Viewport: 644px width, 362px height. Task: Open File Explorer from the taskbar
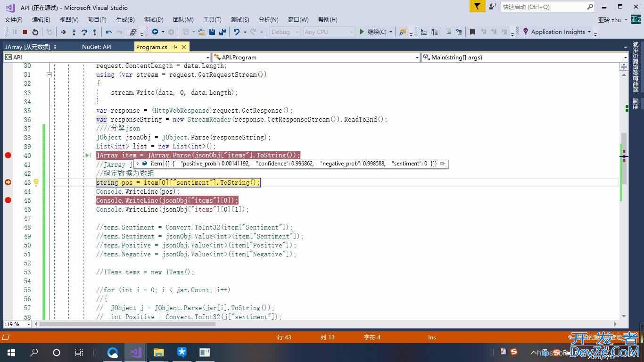158,352
